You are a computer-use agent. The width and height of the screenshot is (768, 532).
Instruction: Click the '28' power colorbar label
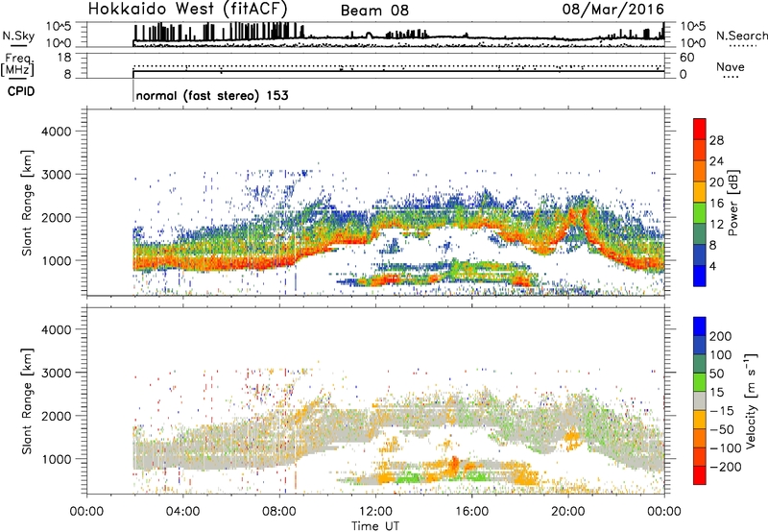coord(716,140)
